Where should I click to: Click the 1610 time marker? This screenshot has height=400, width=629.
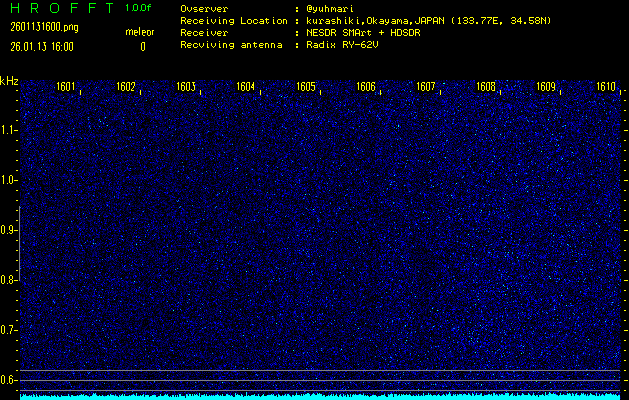pos(606,87)
